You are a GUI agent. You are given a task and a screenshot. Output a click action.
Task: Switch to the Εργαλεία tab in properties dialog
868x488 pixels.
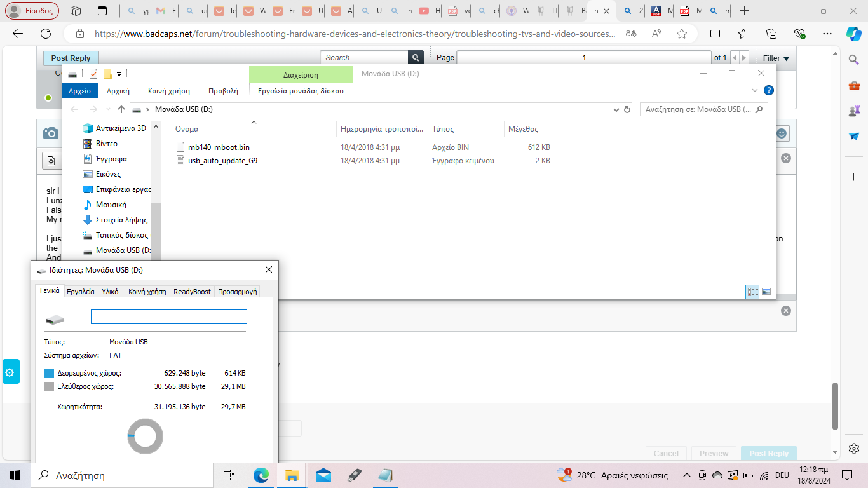(x=81, y=292)
